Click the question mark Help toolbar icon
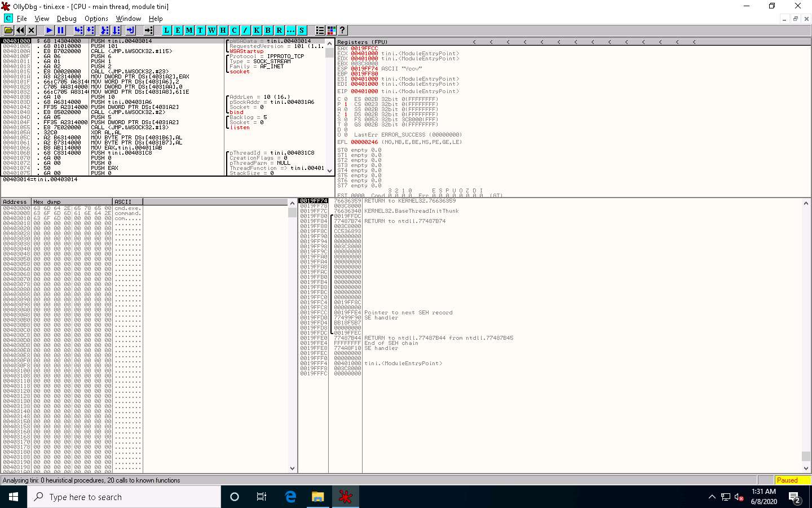Screen dimensions: 812x508 click(x=342, y=30)
